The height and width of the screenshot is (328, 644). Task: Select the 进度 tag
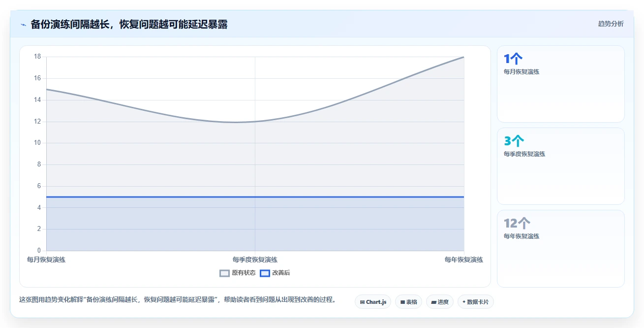pos(440,302)
